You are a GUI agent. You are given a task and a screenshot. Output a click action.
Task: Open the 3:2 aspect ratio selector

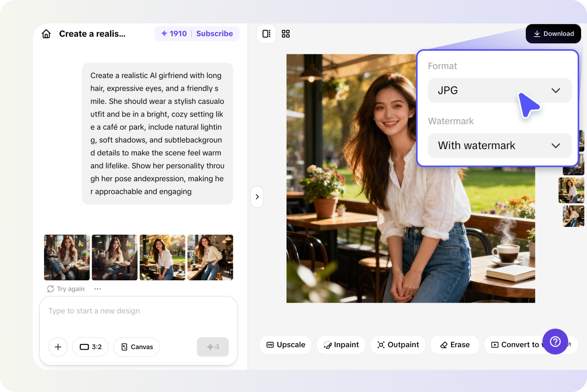click(x=90, y=347)
